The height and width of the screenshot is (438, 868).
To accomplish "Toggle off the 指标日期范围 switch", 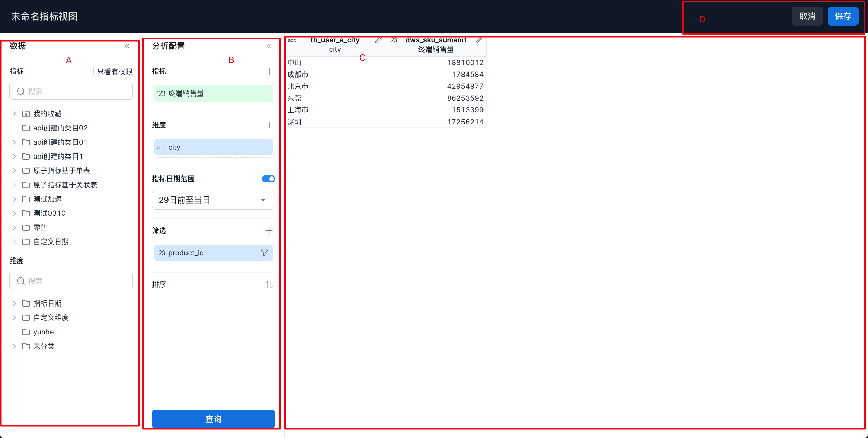I will point(268,179).
